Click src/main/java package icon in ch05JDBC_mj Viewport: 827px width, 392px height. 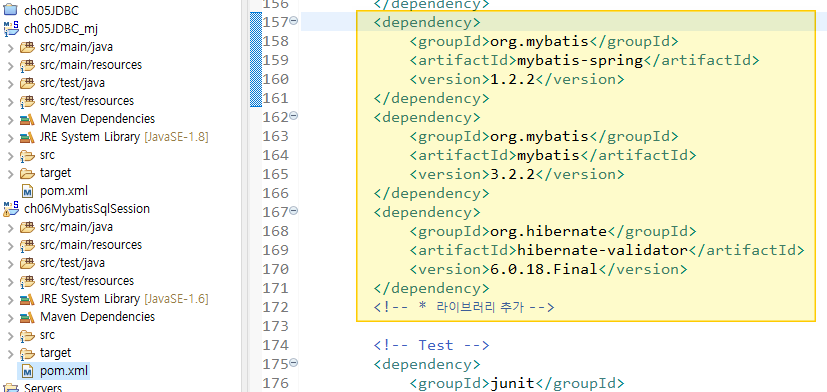pos(27,47)
